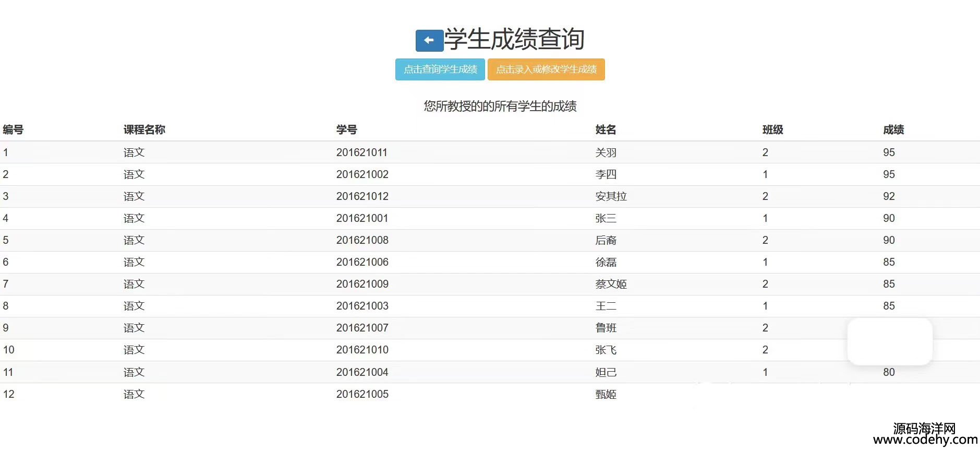Viewport: 980px width, 450px height.
Task: Select the name 安其拉 in row 3
Action: click(611, 196)
